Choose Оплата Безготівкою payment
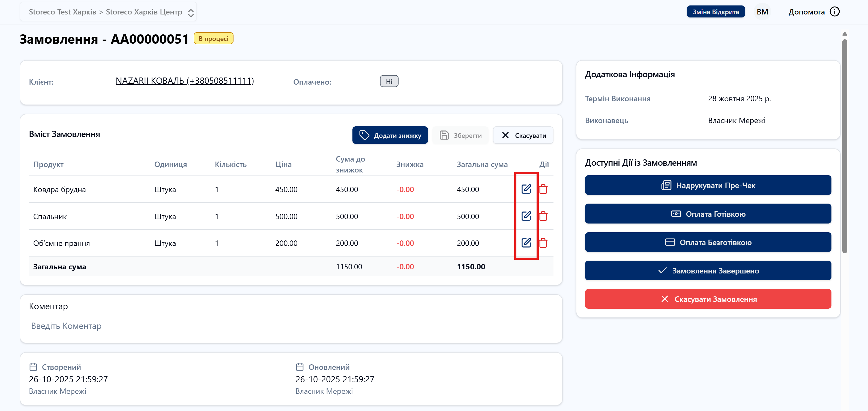 pos(708,242)
